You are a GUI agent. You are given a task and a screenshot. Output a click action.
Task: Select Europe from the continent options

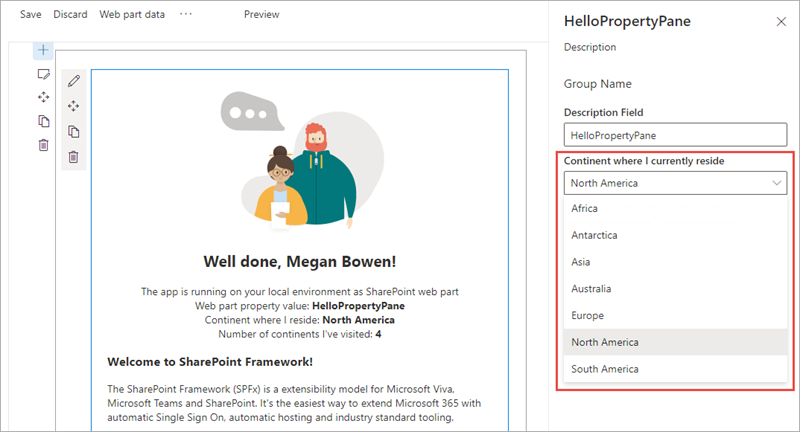pyautogui.click(x=675, y=315)
